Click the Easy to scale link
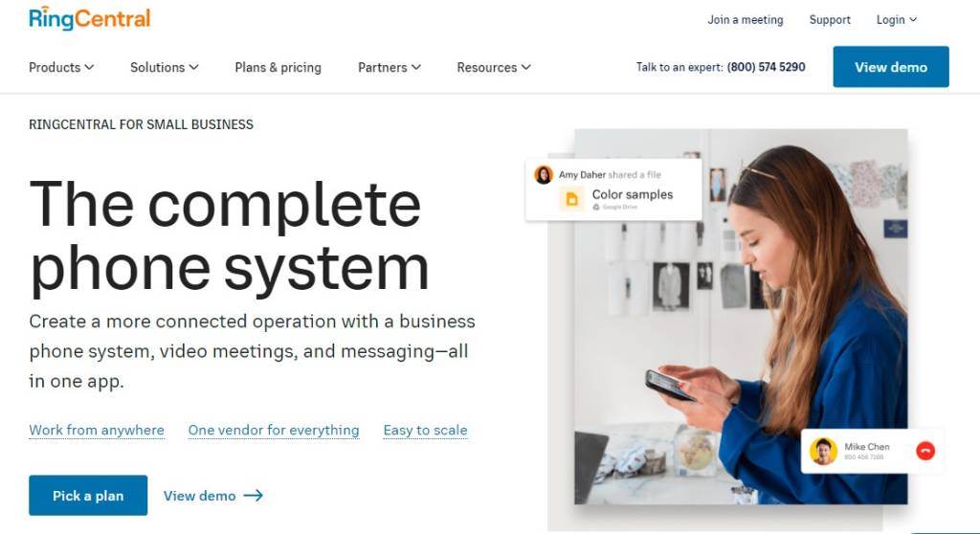980x534 pixels. pyautogui.click(x=426, y=431)
